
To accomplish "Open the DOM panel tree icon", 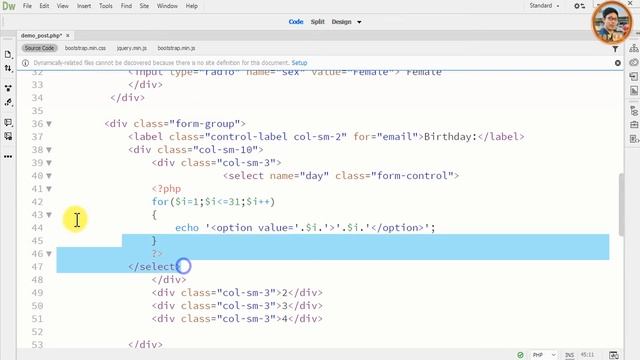I will [x=633, y=110].
